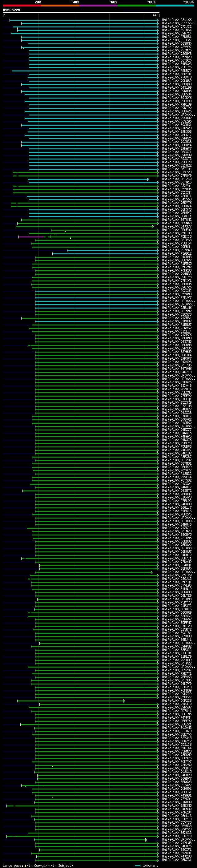Choose the UniRef100_Q7MIV1 entry
Screen dimensions: 197x868
coord(176,281)
